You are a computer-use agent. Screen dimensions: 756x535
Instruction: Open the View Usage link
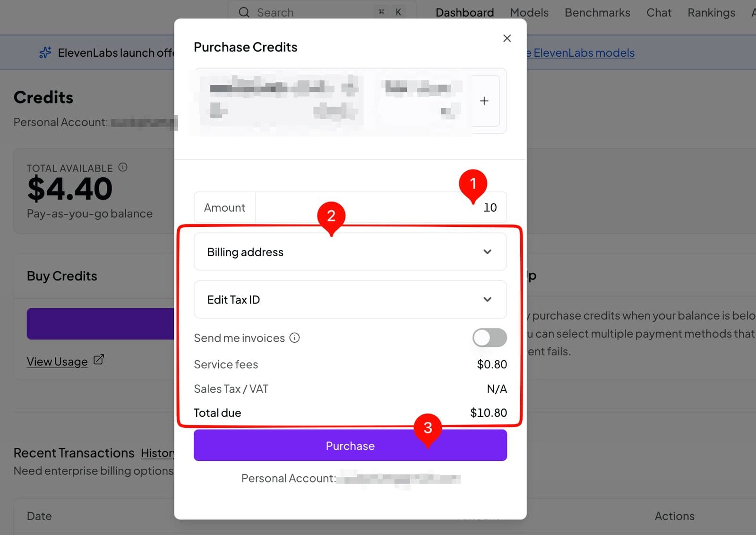pos(57,362)
